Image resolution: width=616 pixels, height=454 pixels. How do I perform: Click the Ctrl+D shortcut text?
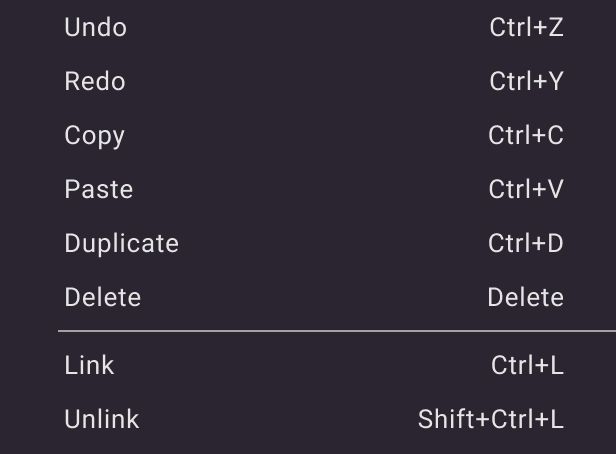point(526,243)
